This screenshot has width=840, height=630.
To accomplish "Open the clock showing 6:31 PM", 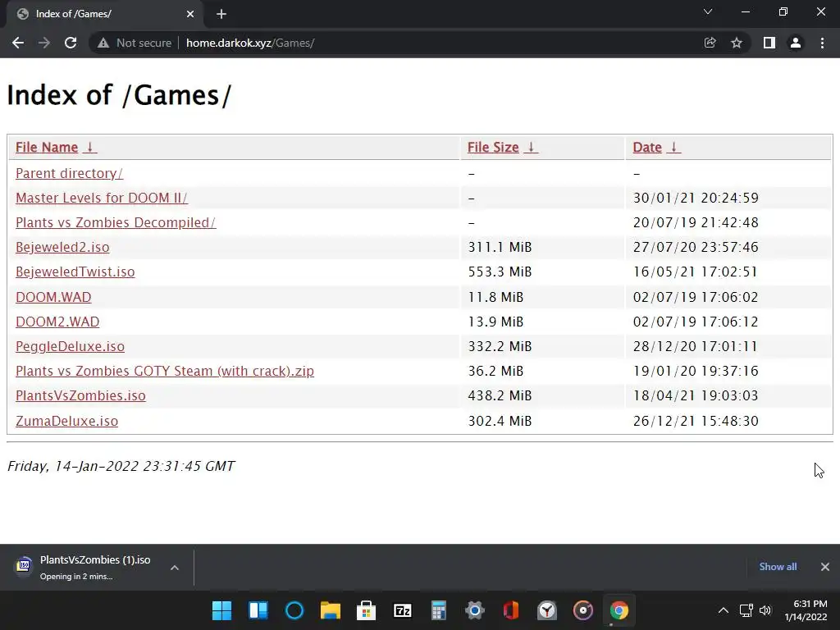I will 806,610.
